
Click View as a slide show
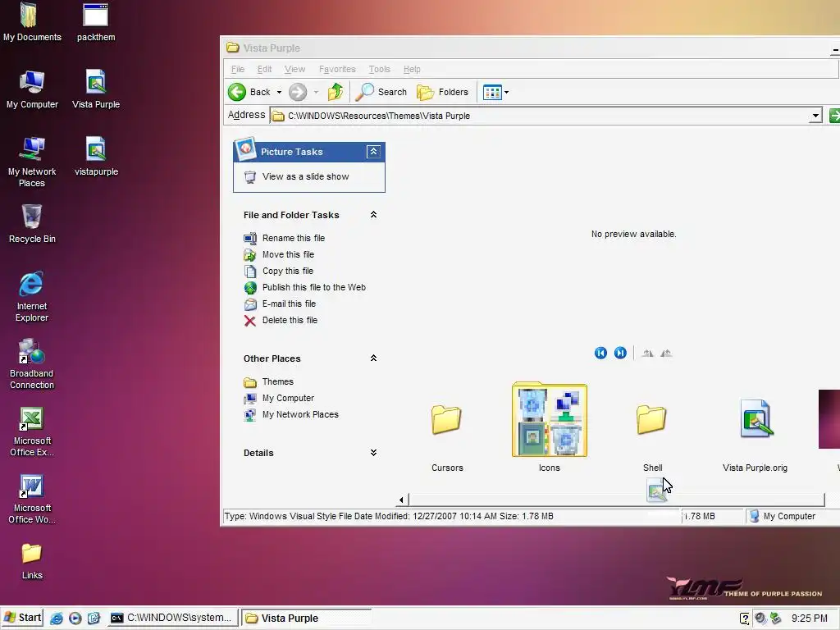click(x=305, y=177)
